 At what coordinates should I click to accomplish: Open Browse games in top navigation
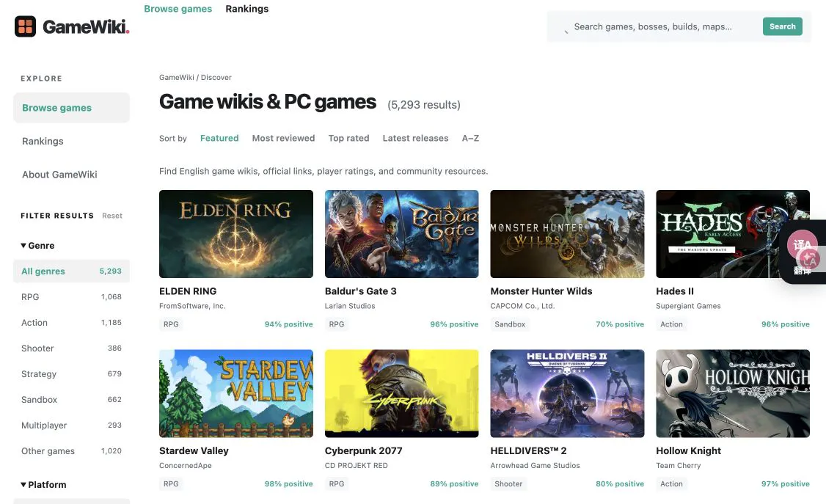(178, 9)
